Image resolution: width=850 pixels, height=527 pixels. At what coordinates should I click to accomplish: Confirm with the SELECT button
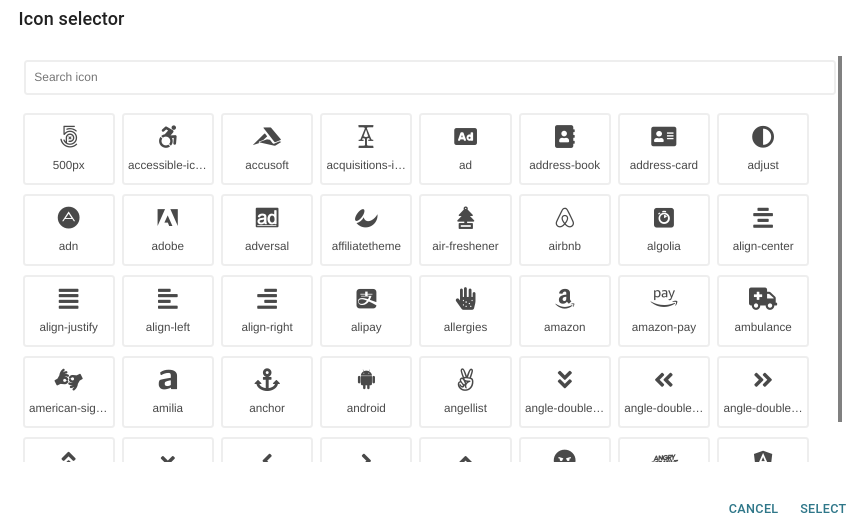(822, 509)
